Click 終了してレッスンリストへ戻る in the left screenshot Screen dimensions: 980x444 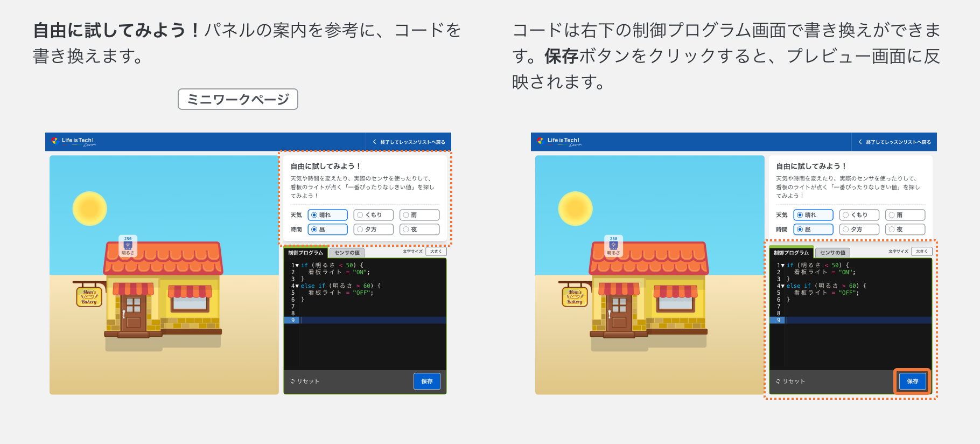(x=409, y=142)
